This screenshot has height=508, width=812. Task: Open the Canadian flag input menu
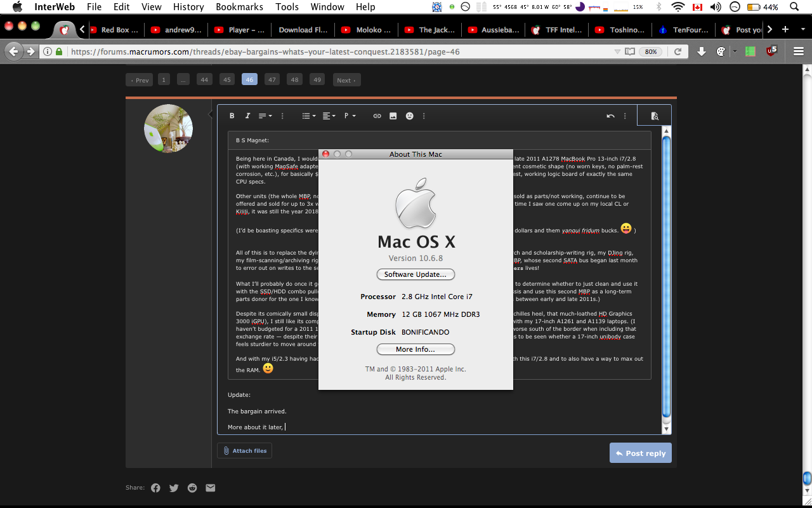(x=697, y=7)
